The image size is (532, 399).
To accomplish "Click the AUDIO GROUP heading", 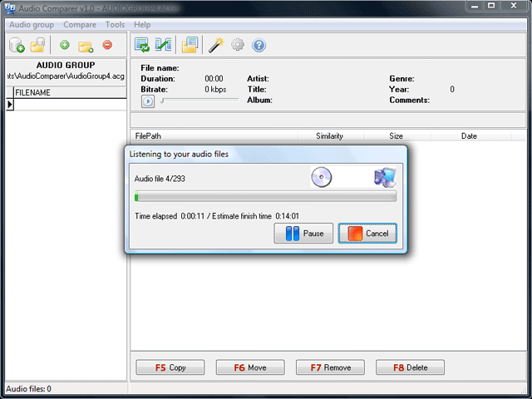I will pyautogui.click(x=66, y=65).
